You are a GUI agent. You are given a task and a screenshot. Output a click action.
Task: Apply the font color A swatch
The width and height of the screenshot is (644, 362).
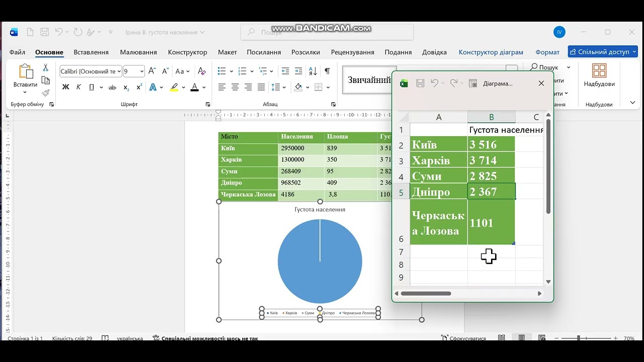pyautogui.click(x=195, y=87)
